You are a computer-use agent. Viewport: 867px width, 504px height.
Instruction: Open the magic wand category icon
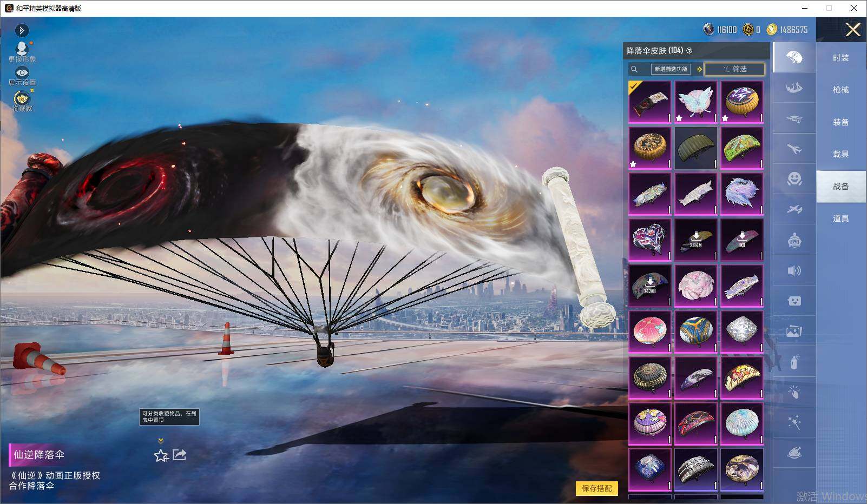pyautogui.click(x=794, y=422)
